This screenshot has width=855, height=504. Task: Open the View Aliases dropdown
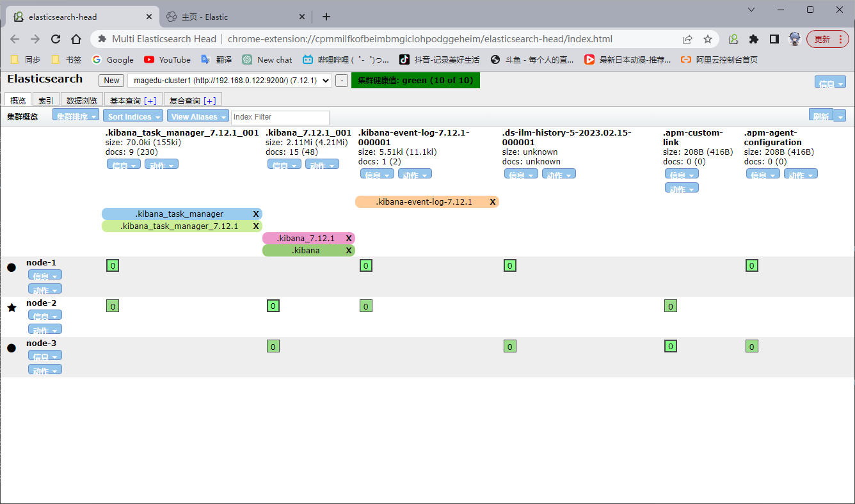(x=198, y=116)
